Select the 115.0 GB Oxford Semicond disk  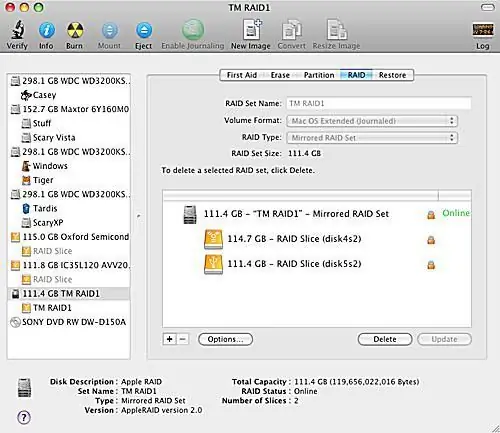70,237
